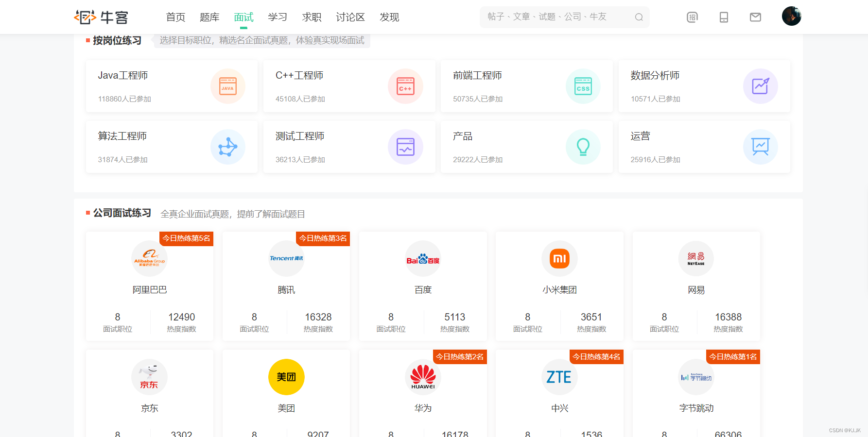Open the 华为 company name
Viewport: 868px width, 437px height.
[423, 408]
